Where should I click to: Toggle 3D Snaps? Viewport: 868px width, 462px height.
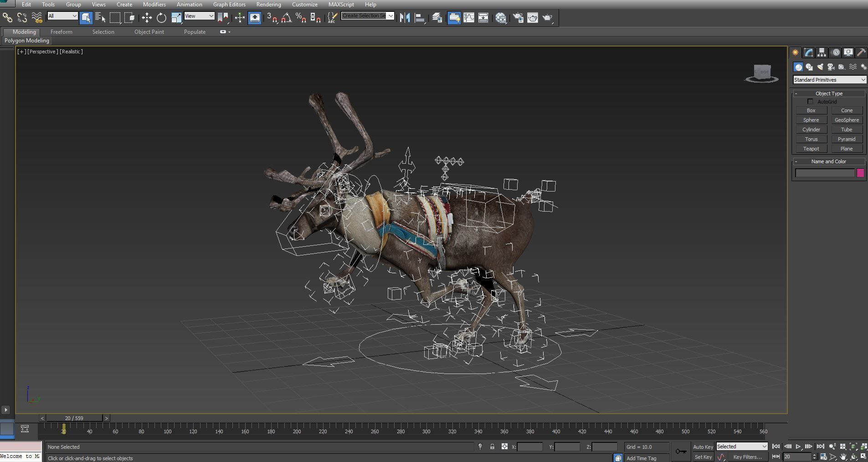point(272,18)
